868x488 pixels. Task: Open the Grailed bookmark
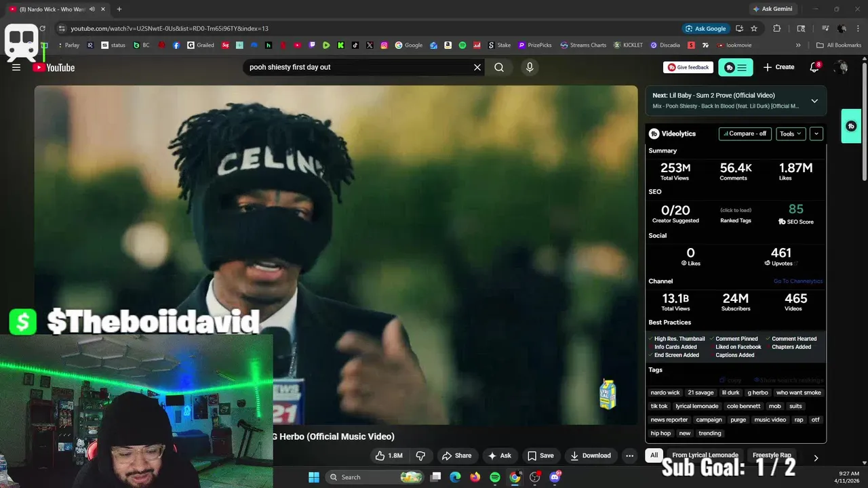[x=201, y=45]
